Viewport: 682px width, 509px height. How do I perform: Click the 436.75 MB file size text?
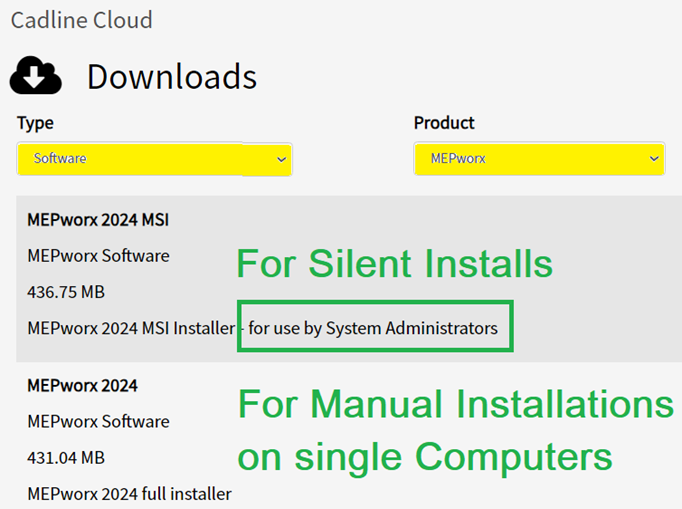[66, 292]
